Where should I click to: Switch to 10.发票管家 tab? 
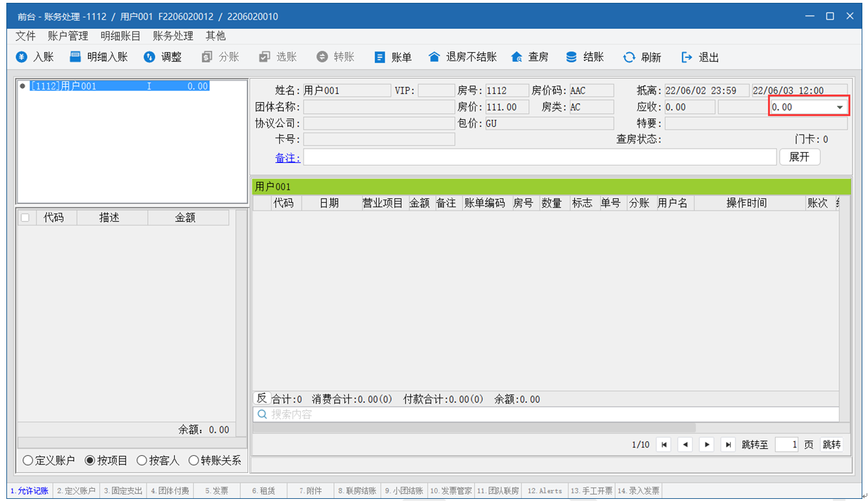pyautogui.click(x=451, y=490)
